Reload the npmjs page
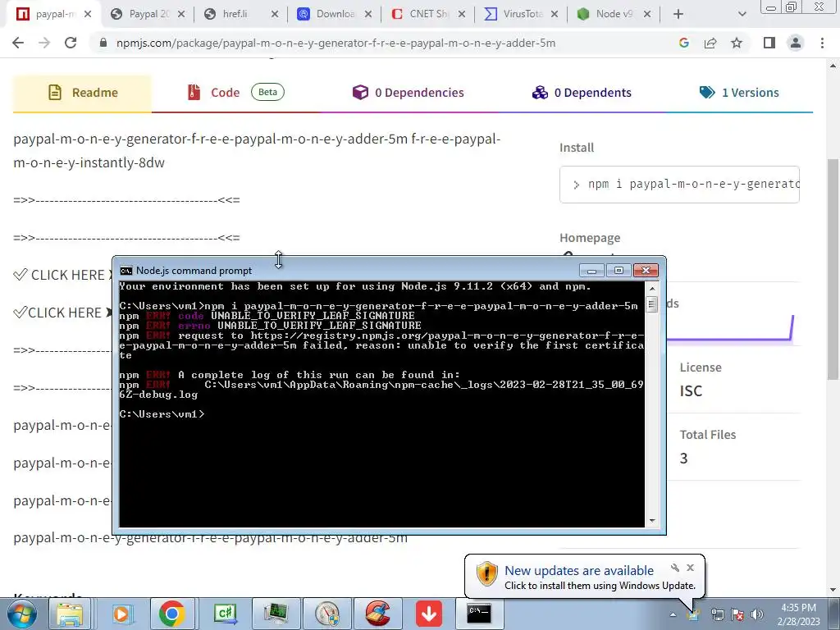This screenshot has height=630, width=840. coord(71,43)
